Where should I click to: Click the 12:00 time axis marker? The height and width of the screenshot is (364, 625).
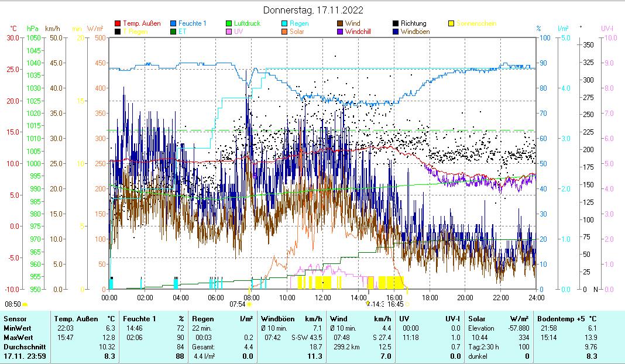323,297
